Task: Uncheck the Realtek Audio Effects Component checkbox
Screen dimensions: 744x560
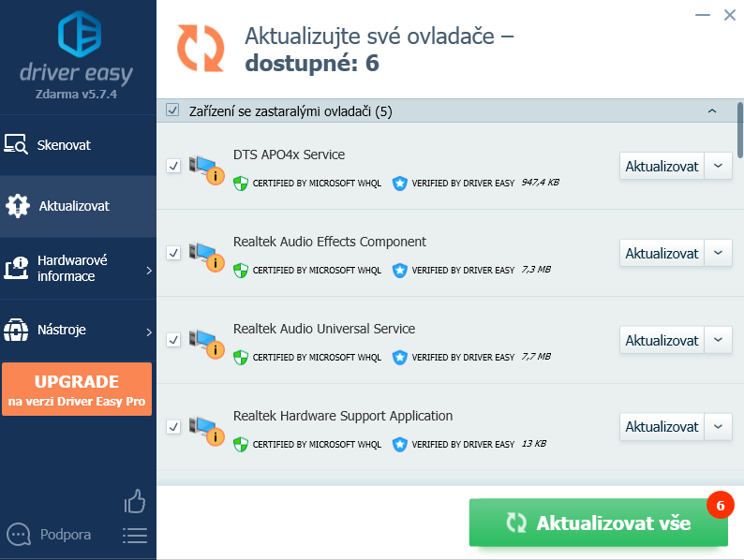Action: (173, 253)
